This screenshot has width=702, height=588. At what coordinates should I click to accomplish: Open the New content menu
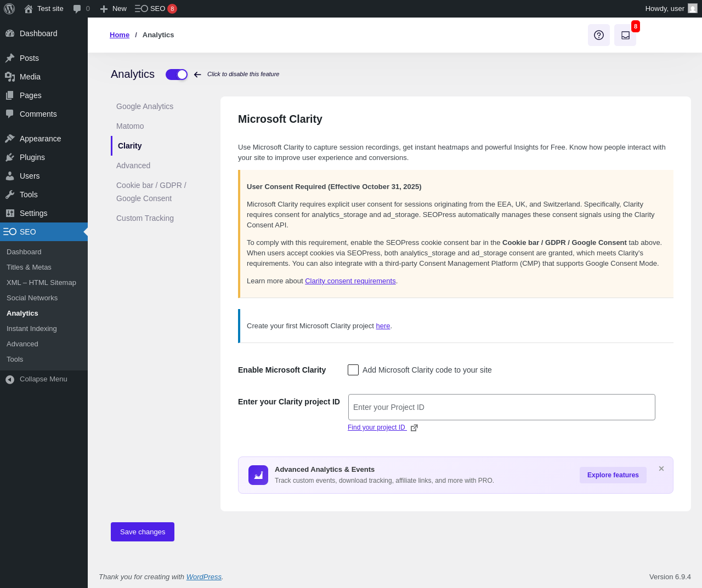coord(114,9)
